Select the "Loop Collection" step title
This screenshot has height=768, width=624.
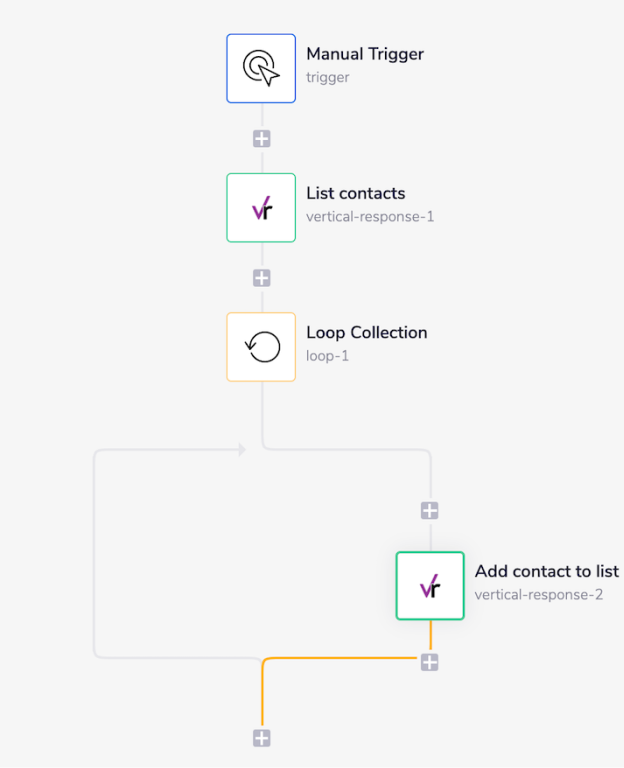[366, 332]
